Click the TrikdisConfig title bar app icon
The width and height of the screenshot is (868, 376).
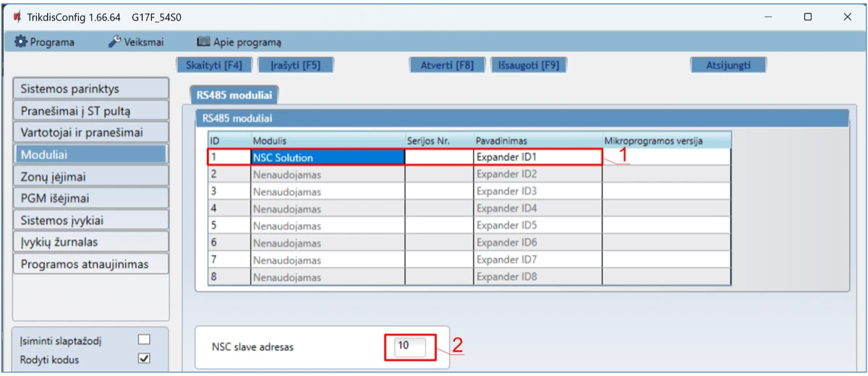click(16, 17)
